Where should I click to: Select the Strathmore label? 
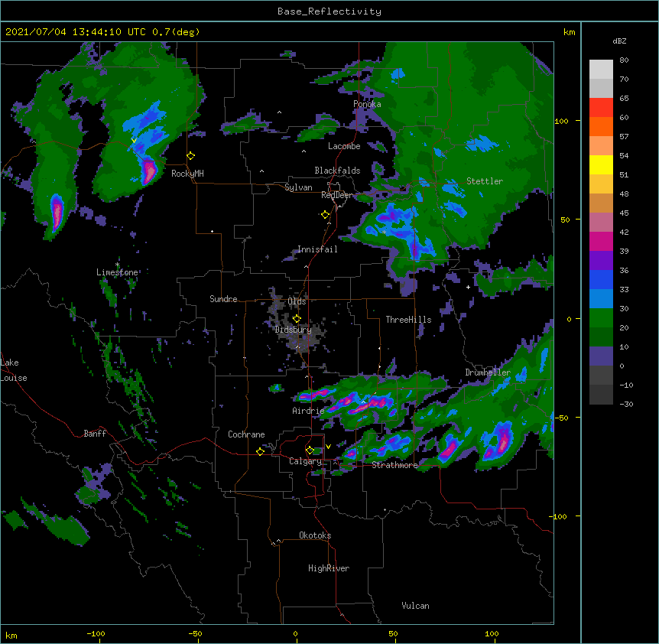394,465
